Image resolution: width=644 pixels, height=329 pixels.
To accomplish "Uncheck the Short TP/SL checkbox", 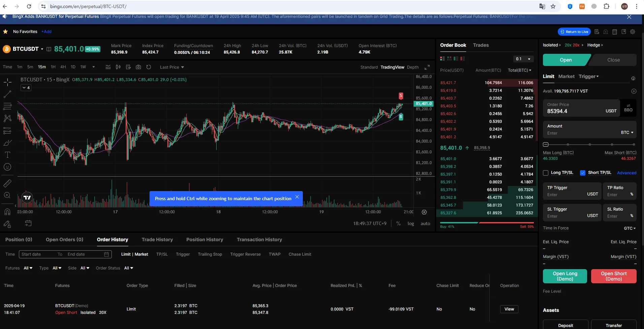I will (583, 173).
